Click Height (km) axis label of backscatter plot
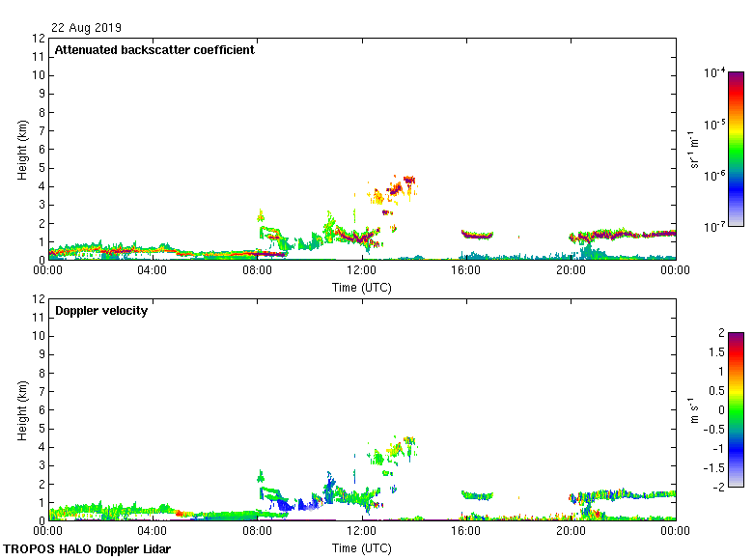 click(x=22, y=150)
